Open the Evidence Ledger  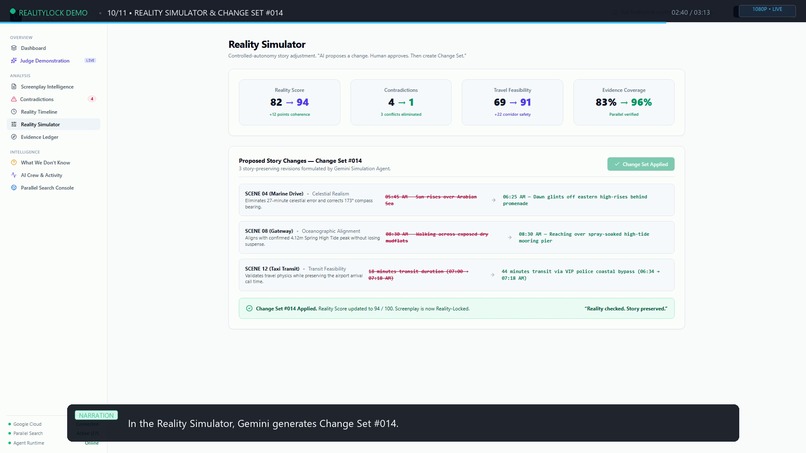(53, 137)
